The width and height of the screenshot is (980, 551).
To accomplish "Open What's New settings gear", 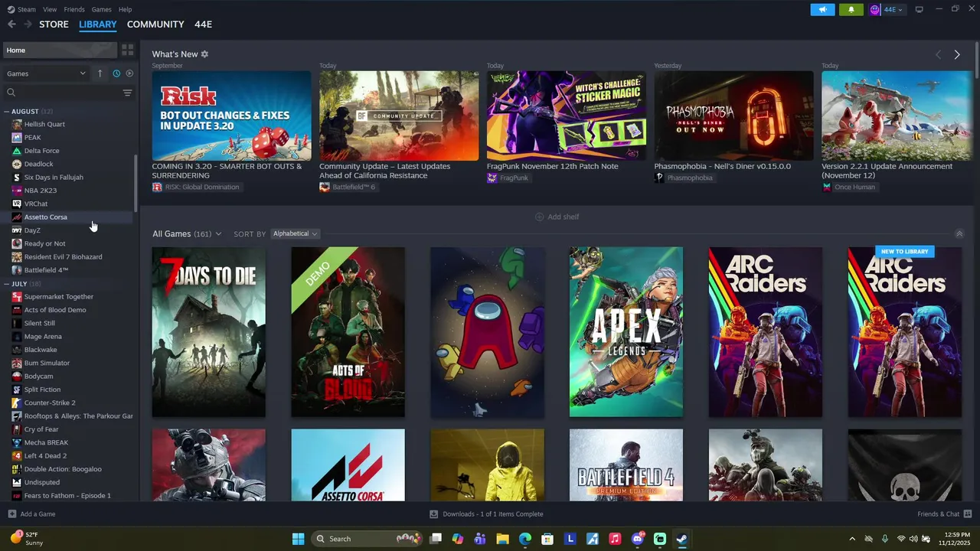I will tap(204, 54).
